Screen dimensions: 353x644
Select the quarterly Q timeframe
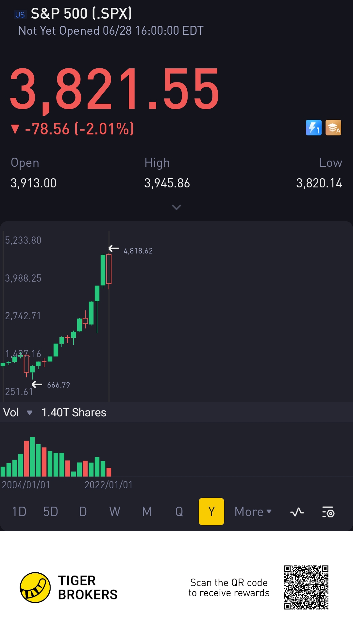pyautogui.click(x=179, y=512)
